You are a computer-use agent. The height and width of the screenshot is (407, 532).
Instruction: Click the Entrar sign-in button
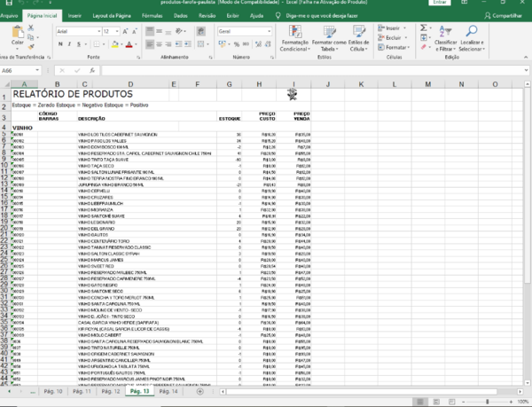coord(440,2)
